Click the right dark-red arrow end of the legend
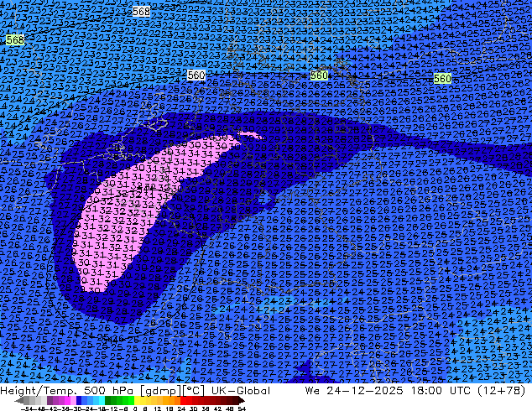 [x=241, y=401]
